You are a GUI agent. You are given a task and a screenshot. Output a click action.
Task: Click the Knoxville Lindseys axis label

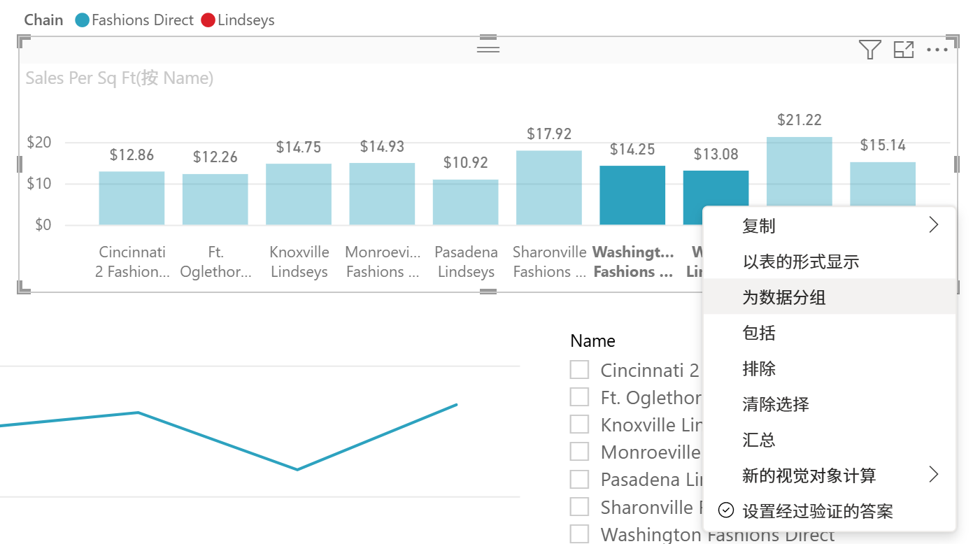(x=299, y=262)
